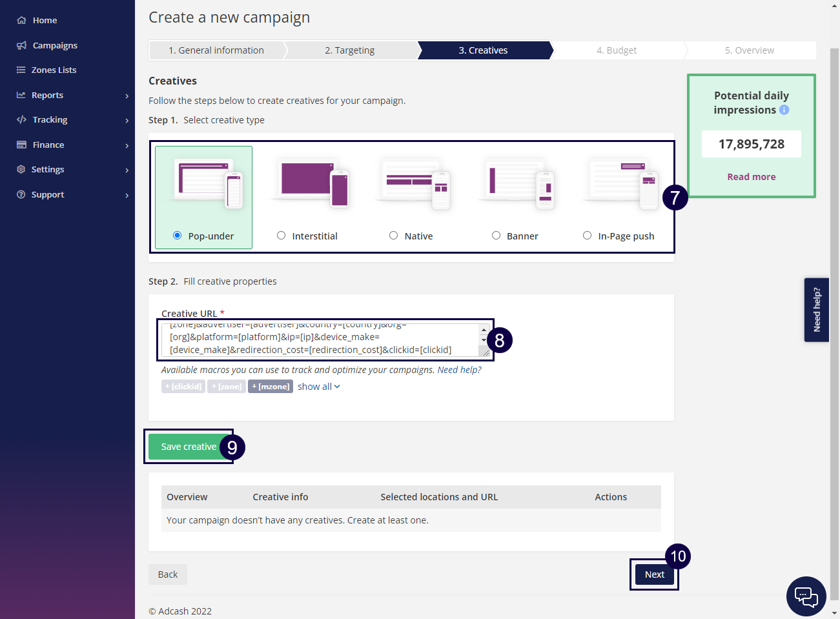Open the live chat bubble icon

point(806,596)
